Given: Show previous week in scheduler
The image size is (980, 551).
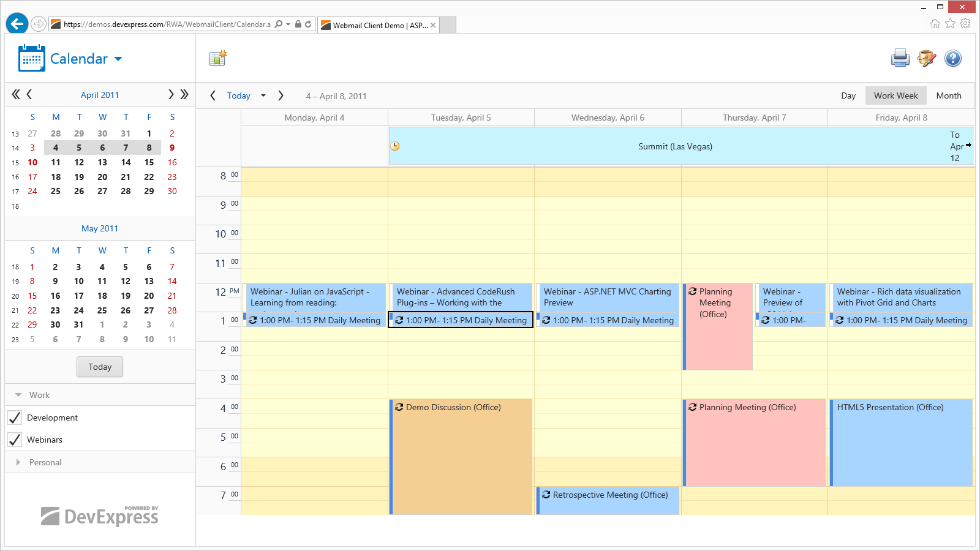Looking at the screenshot, I should 213,96.
